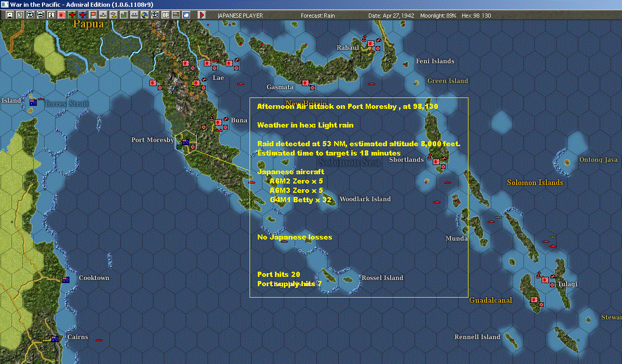This screenshot has width=622, height=364.
Task: Click the 'Hex: 98 130' status text
Action: coord(476,16)
